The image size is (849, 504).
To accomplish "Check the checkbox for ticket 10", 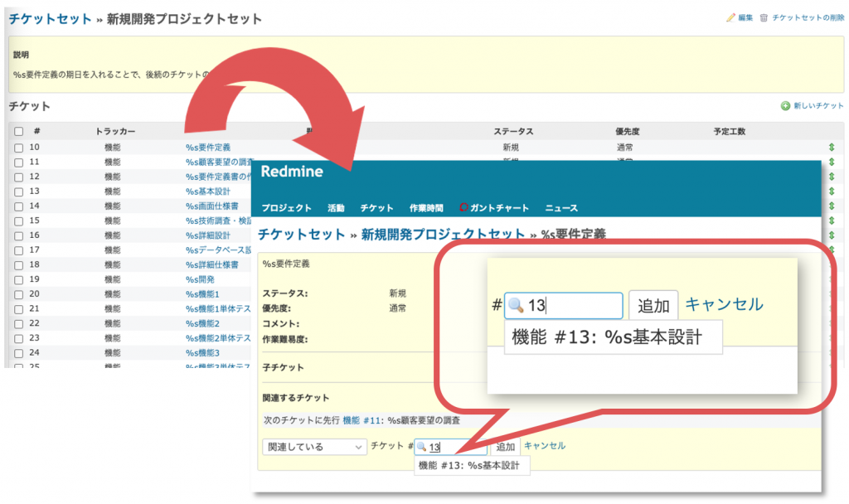I will (x=19, y=148).
